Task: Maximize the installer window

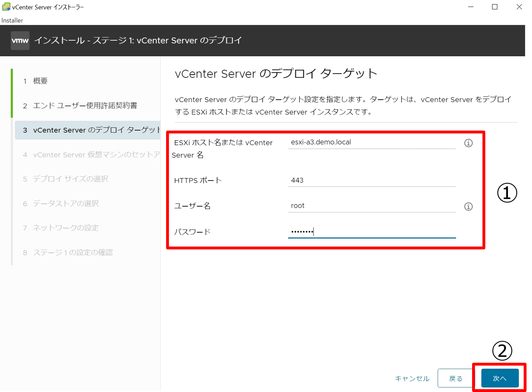Action: (x=494, y=7)
